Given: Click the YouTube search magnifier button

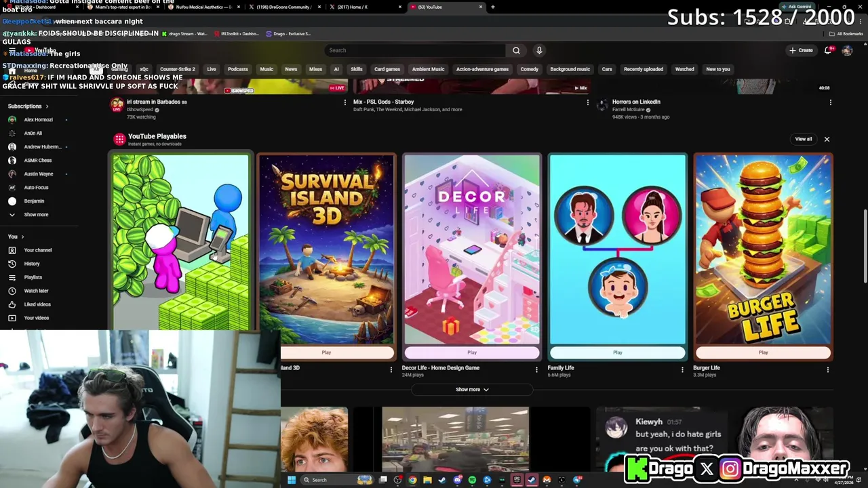Looking at the screenshot, I should 516,50.
